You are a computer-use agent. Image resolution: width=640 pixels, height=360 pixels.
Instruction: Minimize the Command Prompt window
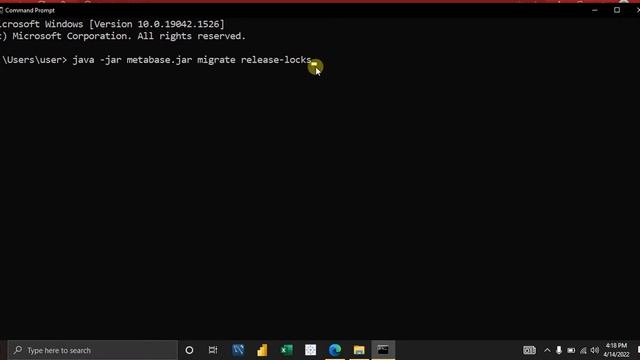595,10
